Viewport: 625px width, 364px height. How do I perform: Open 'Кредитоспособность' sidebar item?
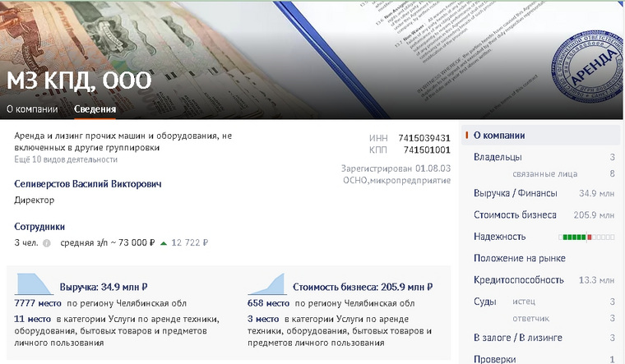(519, 280)
